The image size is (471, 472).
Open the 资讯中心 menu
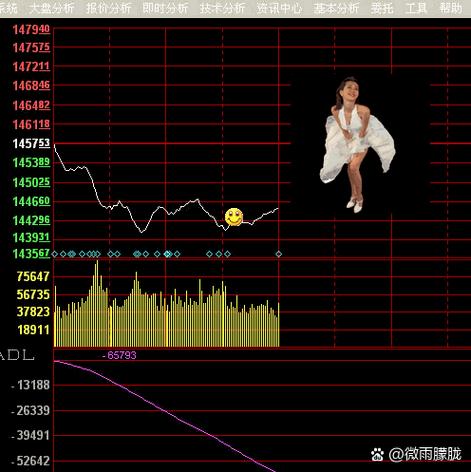point(279,8)
